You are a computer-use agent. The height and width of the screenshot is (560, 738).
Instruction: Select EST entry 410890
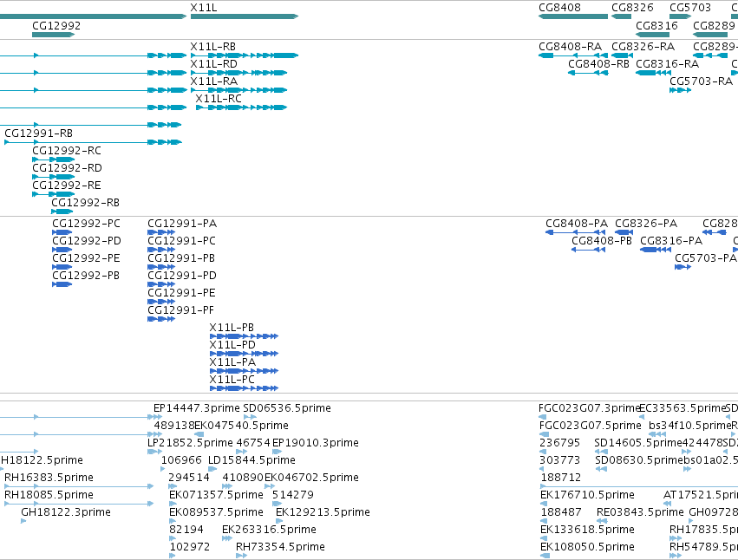[243, 479]
